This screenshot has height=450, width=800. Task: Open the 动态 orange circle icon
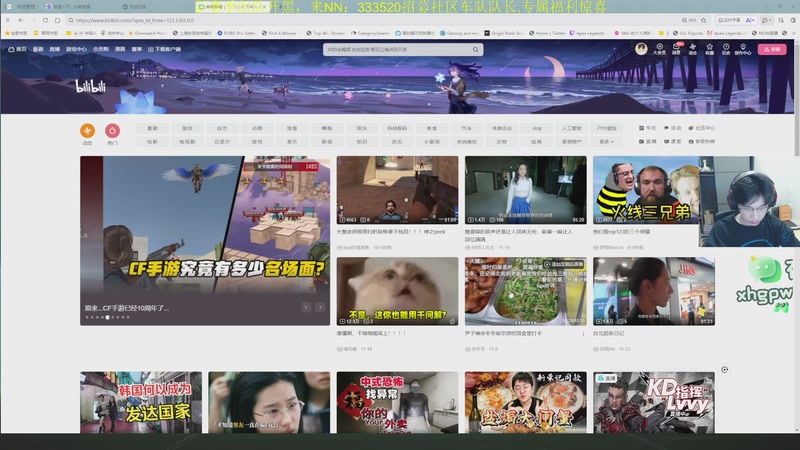87,131
